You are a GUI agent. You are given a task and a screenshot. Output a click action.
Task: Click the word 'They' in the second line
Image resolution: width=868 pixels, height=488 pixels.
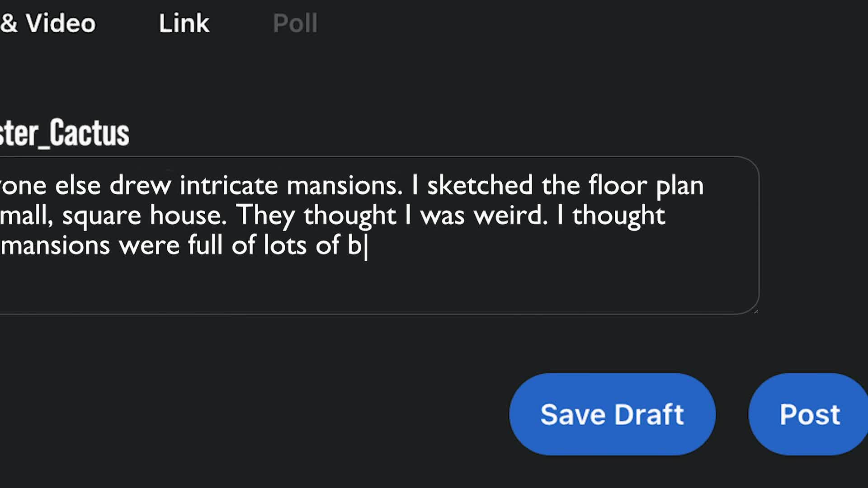point(265,215)
